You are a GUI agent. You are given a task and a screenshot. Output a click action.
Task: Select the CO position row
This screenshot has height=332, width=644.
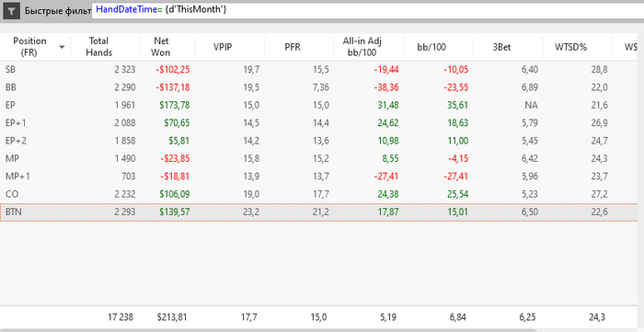tap(318, 194)
